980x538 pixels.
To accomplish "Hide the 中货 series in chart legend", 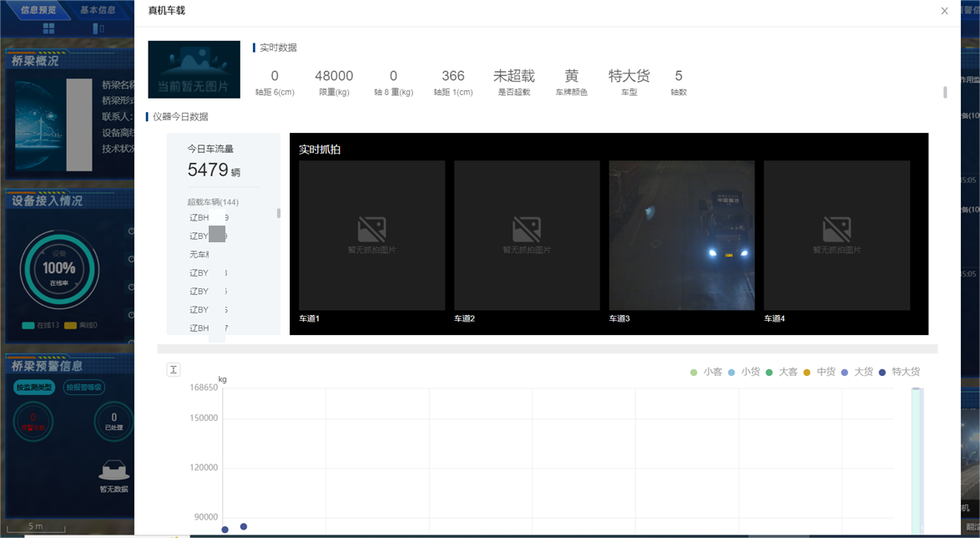I will (820, 372).
